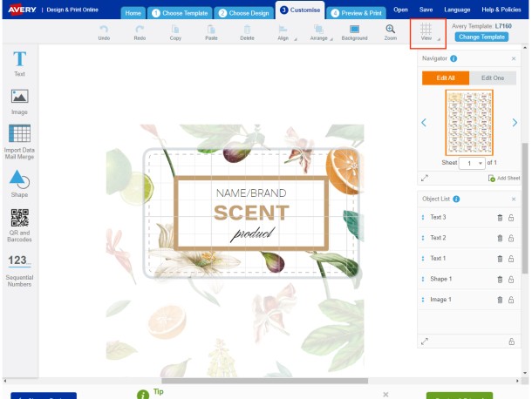The image size is (532, 399).
Task: Go to Preview & Print step
Action: [356, 13]
